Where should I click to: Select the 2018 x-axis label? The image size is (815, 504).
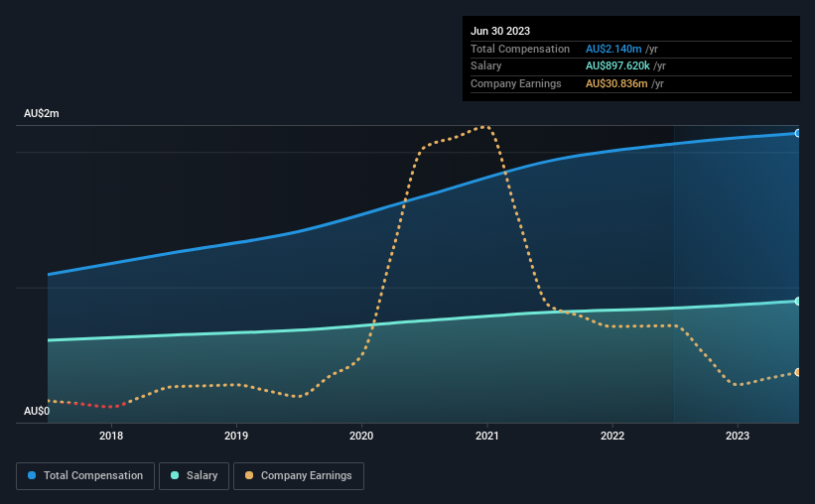(x=111, y=436)
